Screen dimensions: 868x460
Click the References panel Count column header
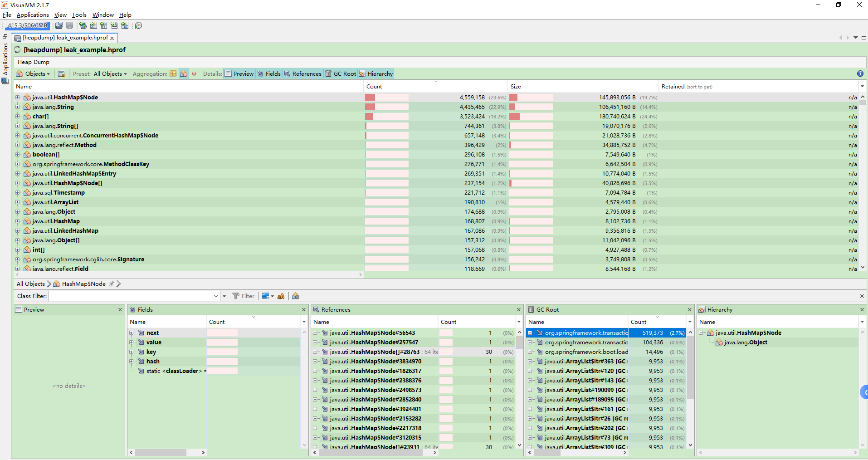[x=476, y=322]
